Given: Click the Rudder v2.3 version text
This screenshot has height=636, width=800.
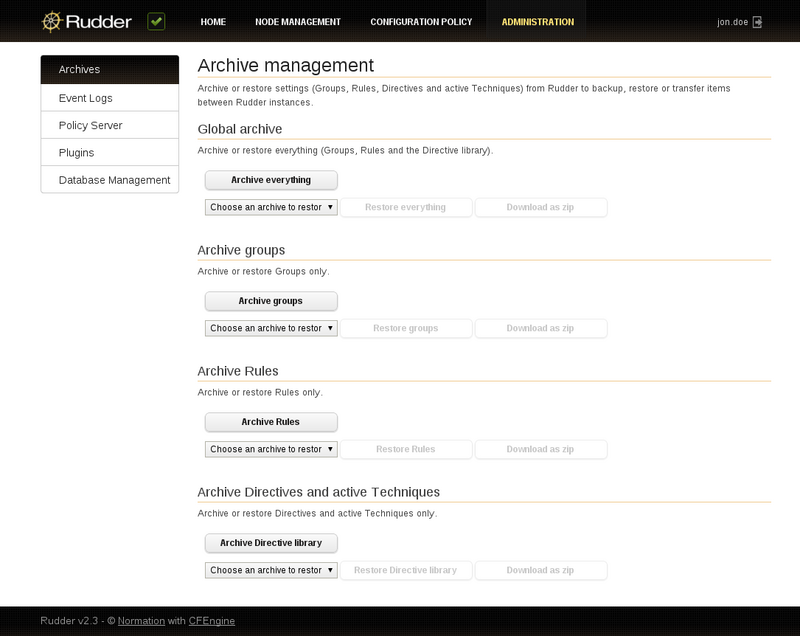Looking at the screenshot, I should [69, 621].
